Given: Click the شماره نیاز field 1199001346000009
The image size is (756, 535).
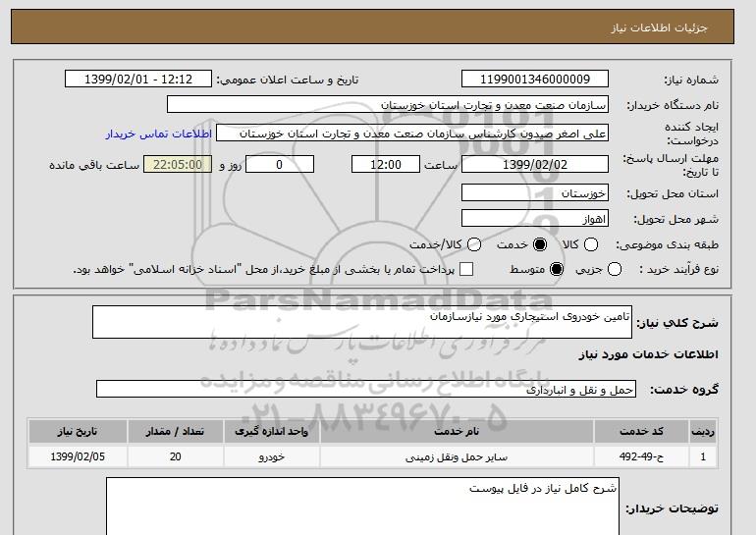Looking at the screenshot, I should pos(535,80).
